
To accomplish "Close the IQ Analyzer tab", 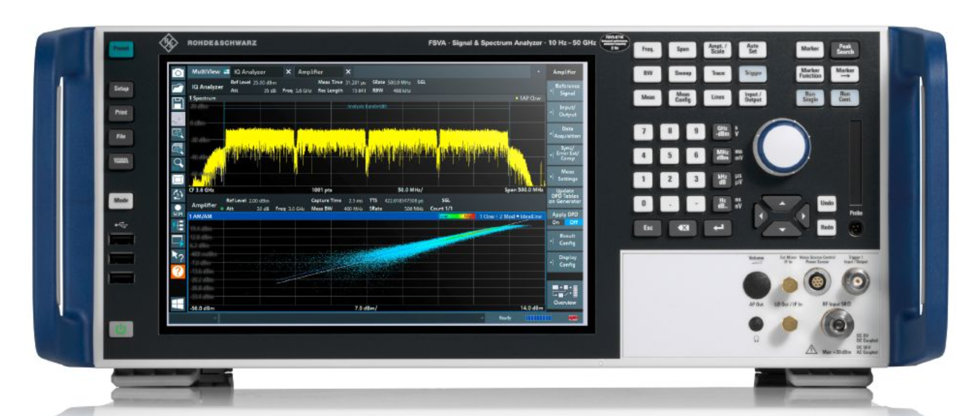I will (288, 72).
